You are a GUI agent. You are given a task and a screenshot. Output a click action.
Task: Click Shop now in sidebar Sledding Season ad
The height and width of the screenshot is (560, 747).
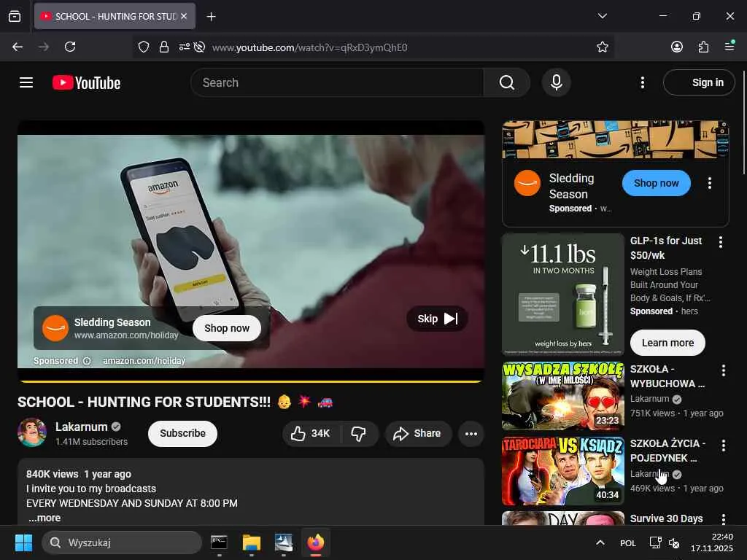click(656, 183)
